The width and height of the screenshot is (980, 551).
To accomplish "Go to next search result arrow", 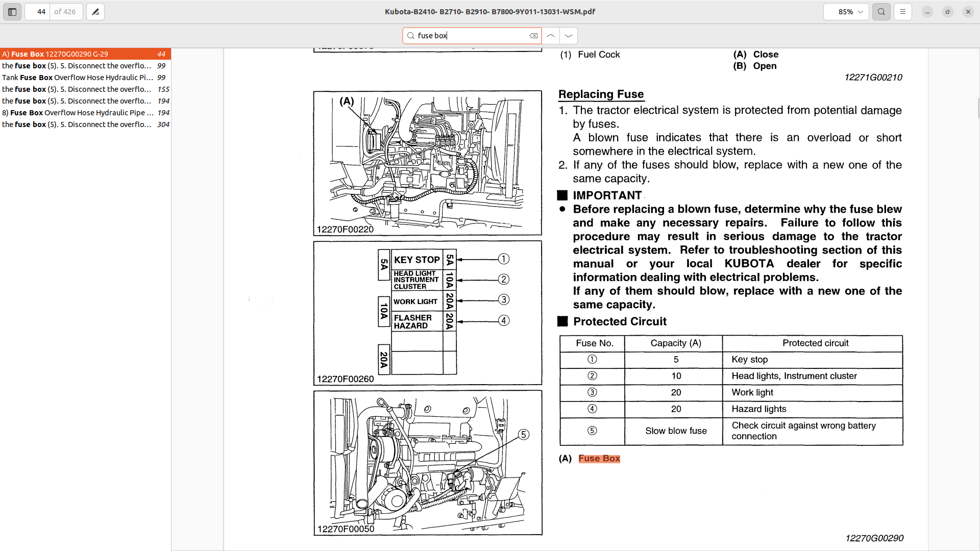I will (x=569, y=36).
